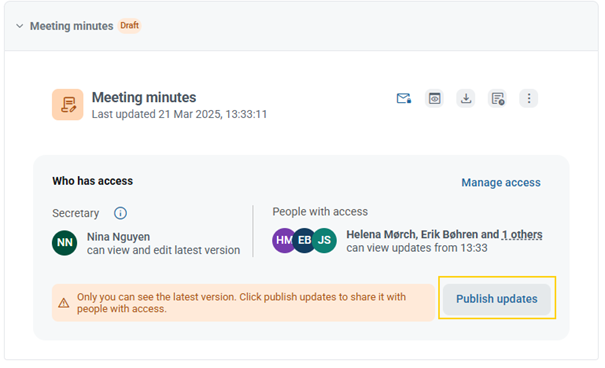Click the dark blue EB avatar
The height and width of the screenshot is (368, 605).
click(304, 240)
